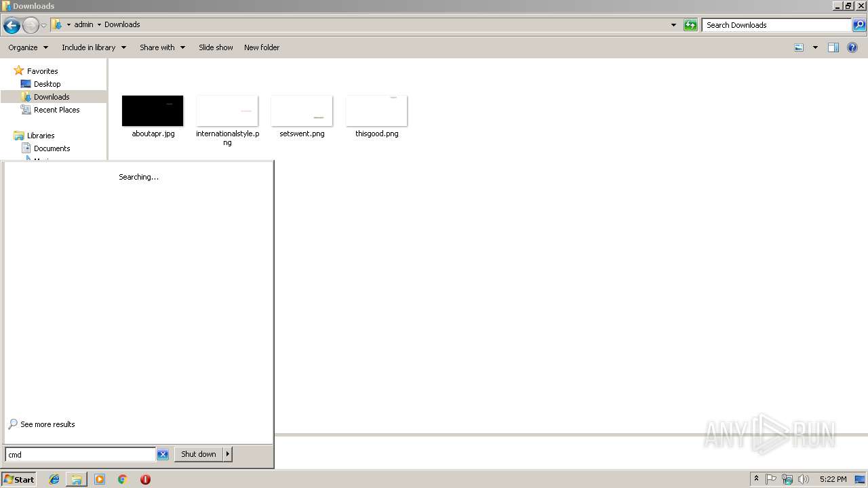Create a New folder
Screen dimensions: 868x488
262,47
